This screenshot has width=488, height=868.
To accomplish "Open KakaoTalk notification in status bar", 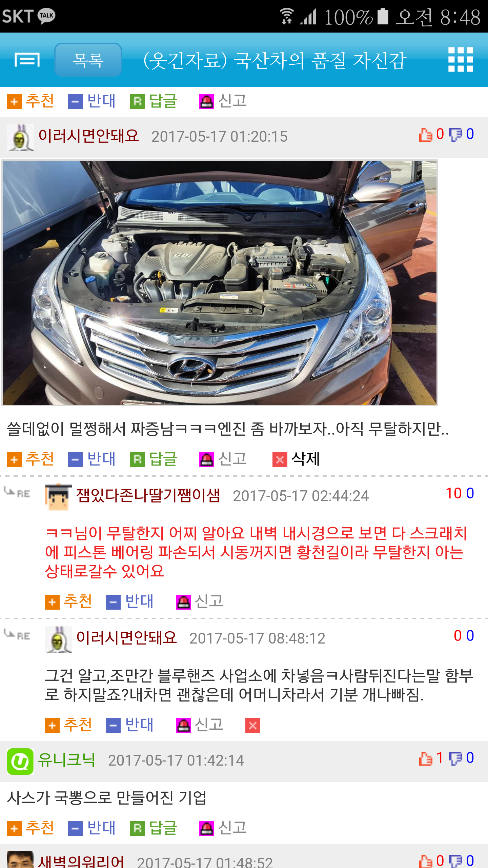I will [x=46, y=16].
